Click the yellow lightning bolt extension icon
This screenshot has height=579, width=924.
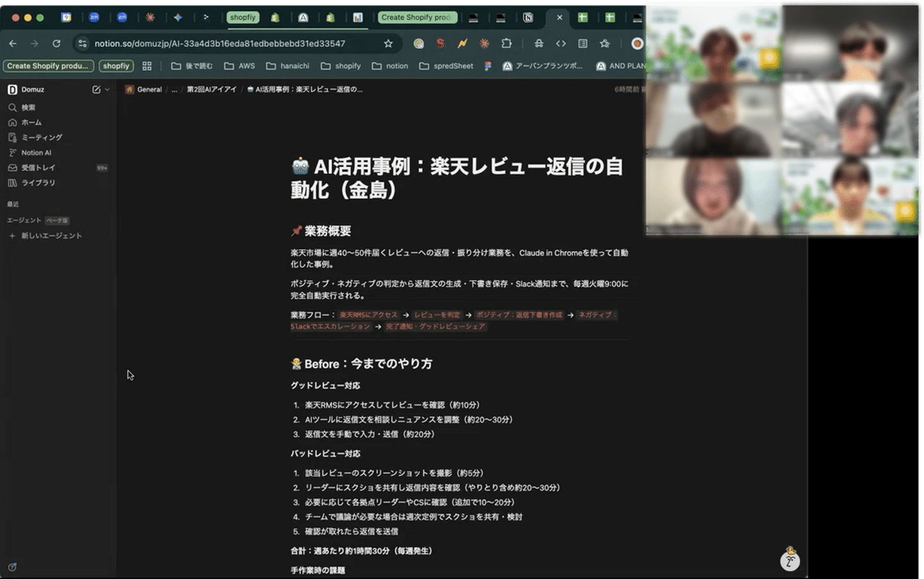point(462,43)
